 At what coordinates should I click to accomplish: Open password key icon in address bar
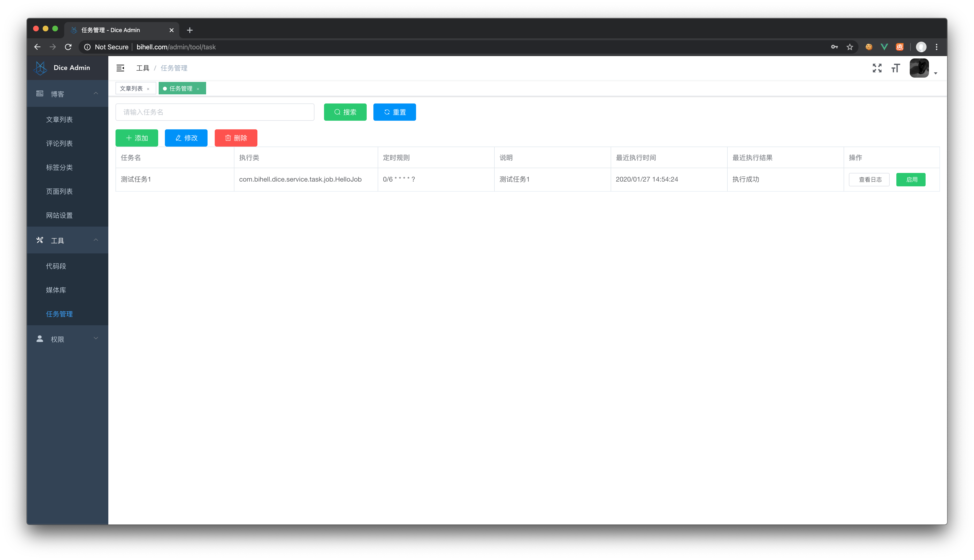pos(834,47)
